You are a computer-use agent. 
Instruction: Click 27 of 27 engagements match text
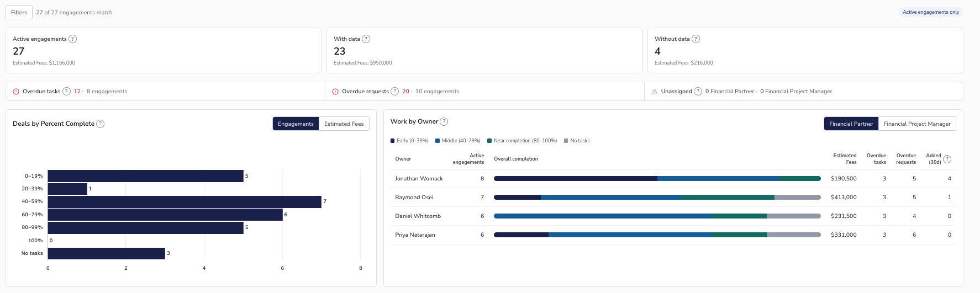(75, 12)
